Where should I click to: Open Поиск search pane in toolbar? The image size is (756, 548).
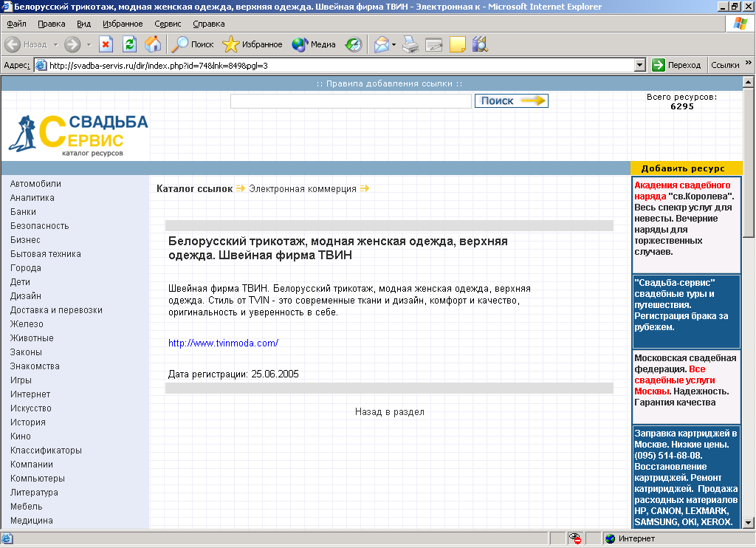pyautogui.click(x=193, y=44)
